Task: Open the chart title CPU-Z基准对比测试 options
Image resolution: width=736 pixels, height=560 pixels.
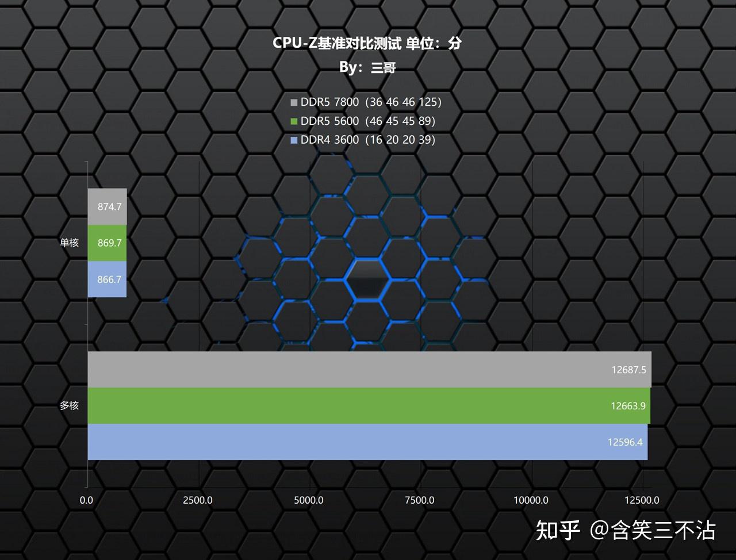Action: tap(367, 42)
